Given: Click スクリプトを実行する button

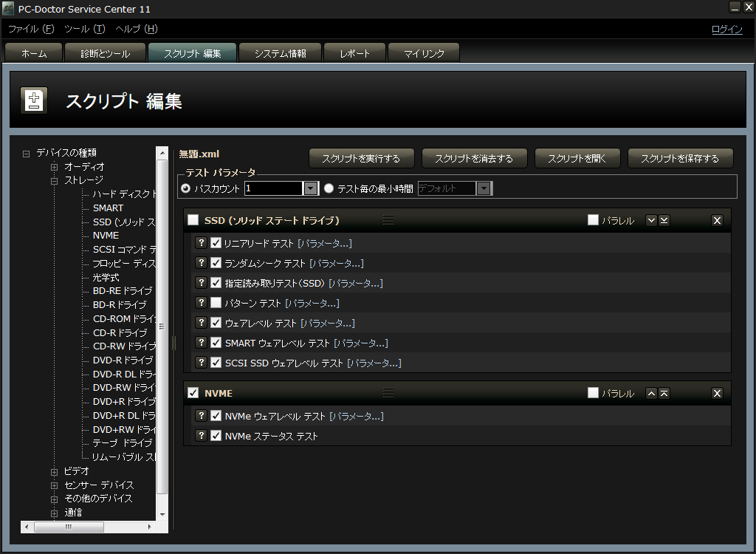Looking at the screenshot, I should tap(361, 158).
